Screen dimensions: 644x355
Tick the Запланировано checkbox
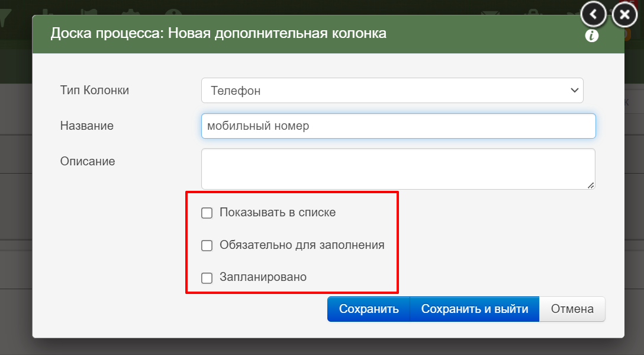207,278
